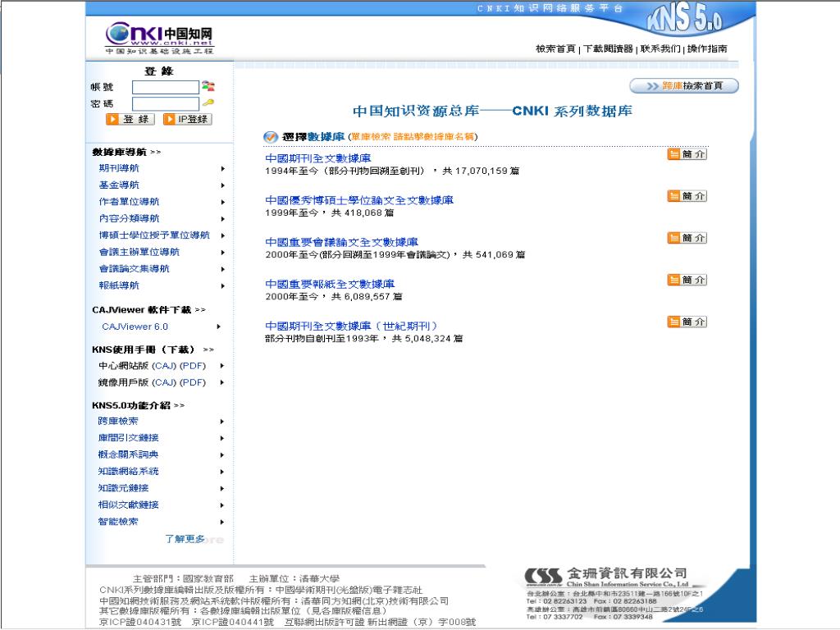Click the 登錄 login button
The height and width of the screenshot is (630, 840).
[x=130, y=119]
